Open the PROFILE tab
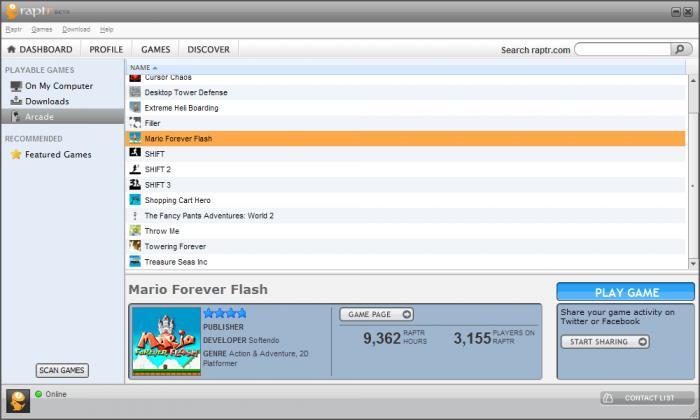Image resolution: width=700 pixels, height=420 pixels. point(106,49)
